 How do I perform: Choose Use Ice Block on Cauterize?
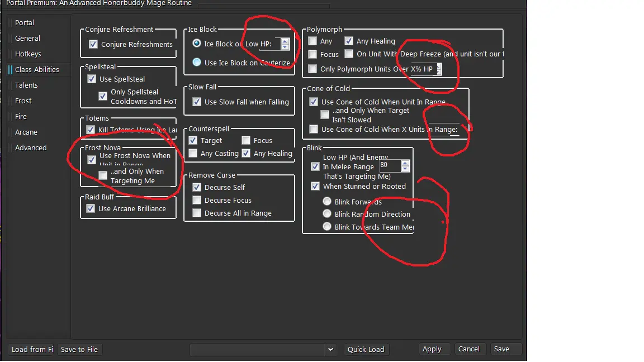click(x=197, y=63)
